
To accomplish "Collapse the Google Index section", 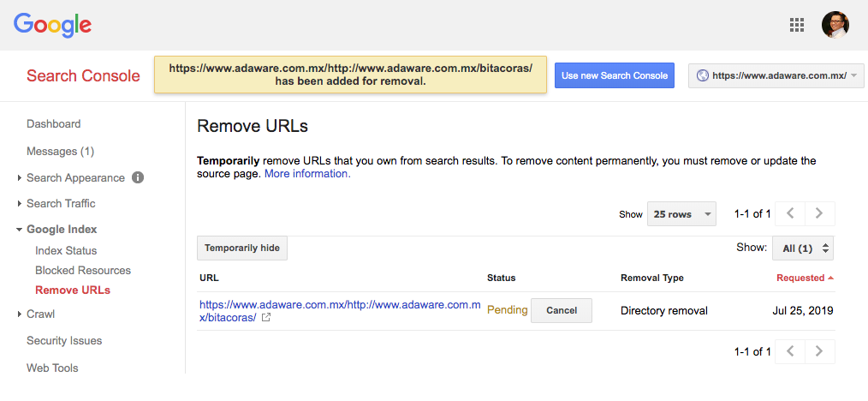I will click(61, 229).
